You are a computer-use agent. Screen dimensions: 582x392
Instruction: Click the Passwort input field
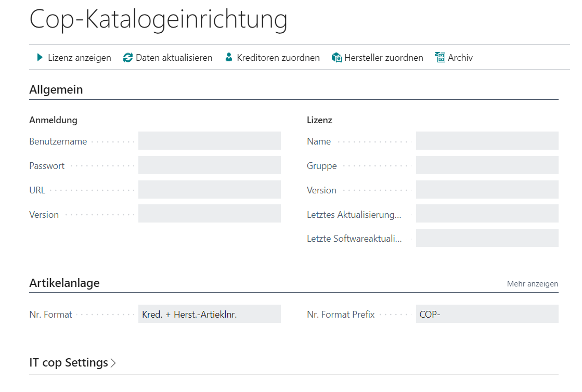pos(209,165)
